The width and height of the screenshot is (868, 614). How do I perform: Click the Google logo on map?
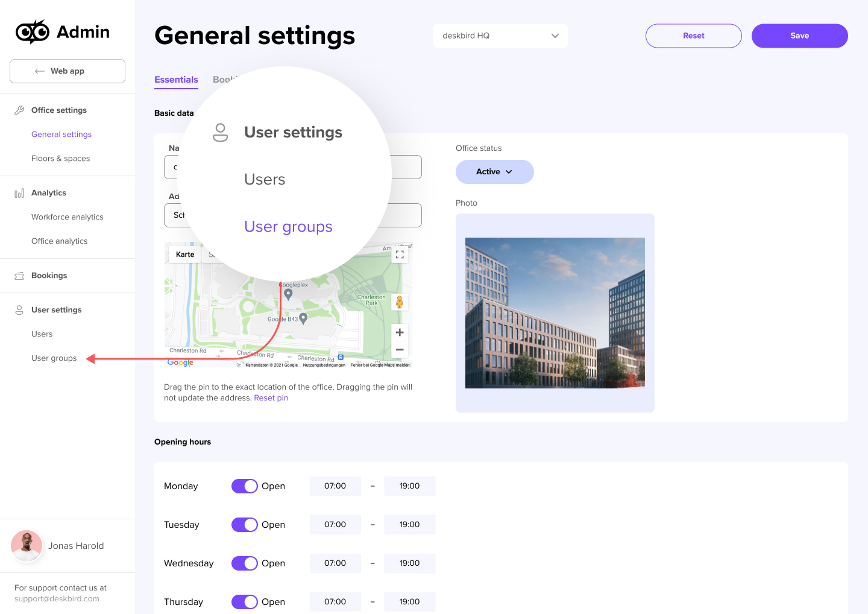(x=180, y=362)
